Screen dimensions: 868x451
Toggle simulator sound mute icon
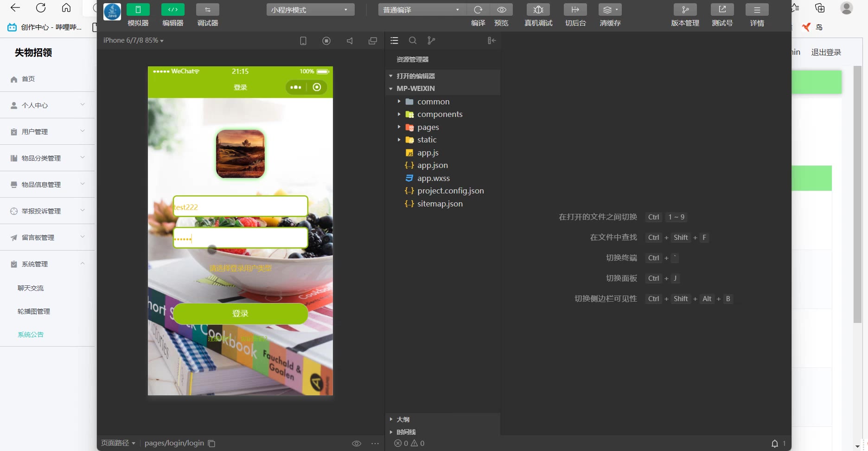pos(350,41)
